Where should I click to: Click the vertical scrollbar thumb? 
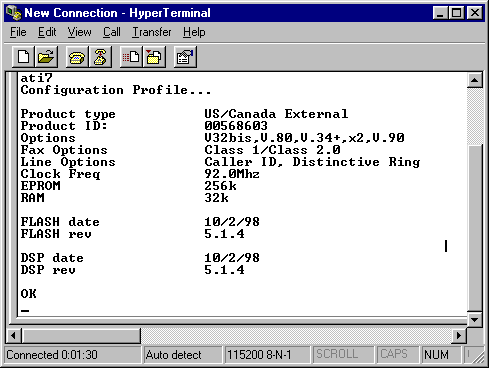coord(475,228)
